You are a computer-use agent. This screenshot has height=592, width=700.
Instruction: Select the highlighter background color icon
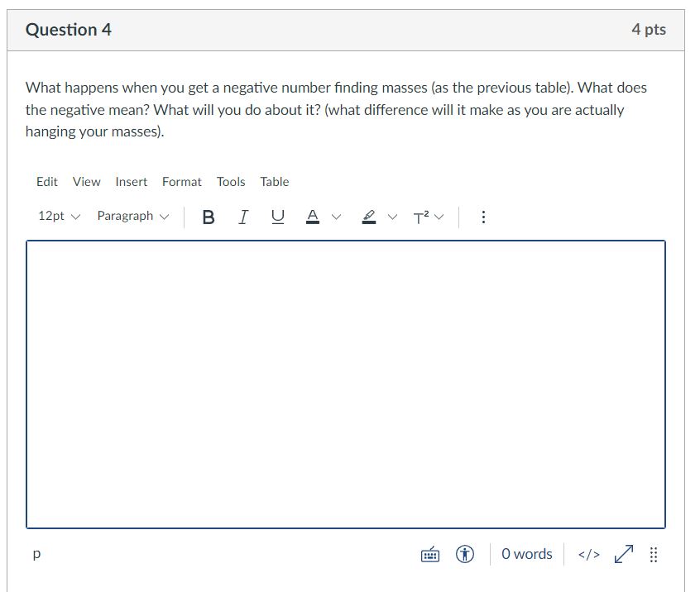[367, 217]
